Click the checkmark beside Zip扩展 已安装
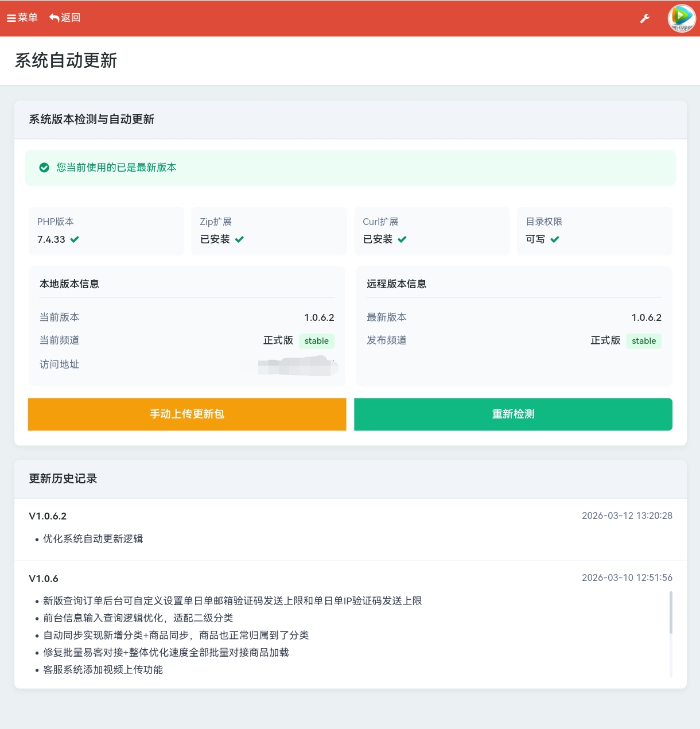 [240, 239]
